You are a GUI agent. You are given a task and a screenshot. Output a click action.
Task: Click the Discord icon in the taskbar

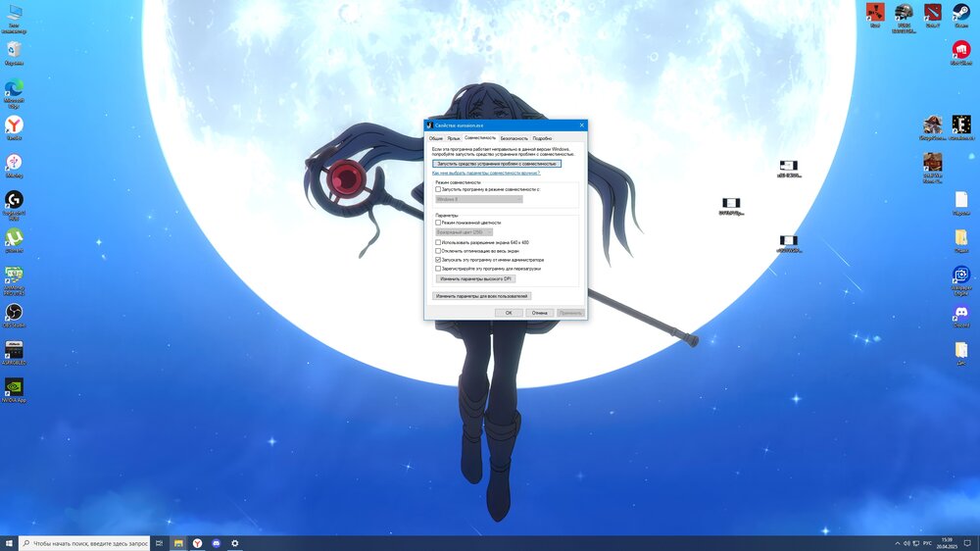click(216, 543)
